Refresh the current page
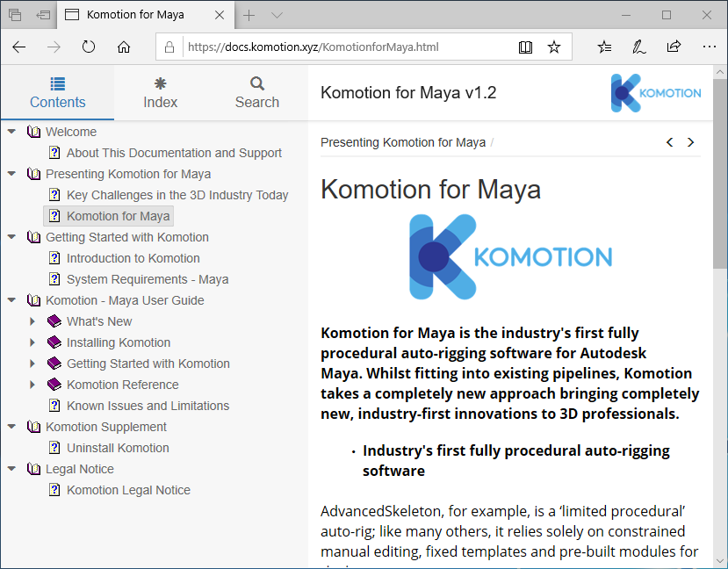Screen dimensions: 728x569 point(88,47)
